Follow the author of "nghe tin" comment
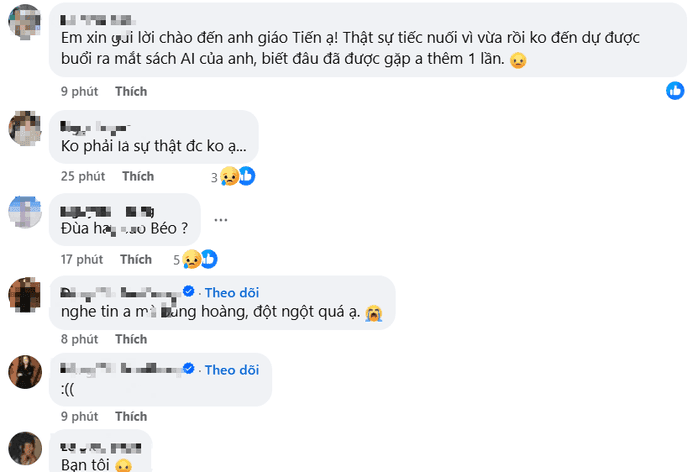The width and height of the screenshot is (698, 472). pyautogui.click(x=232, y=292)
